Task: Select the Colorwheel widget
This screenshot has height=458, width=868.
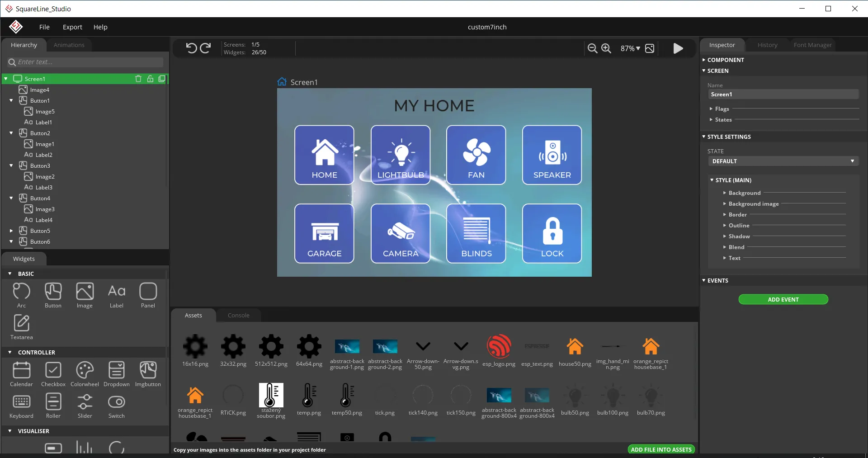Action: [85, 374]
